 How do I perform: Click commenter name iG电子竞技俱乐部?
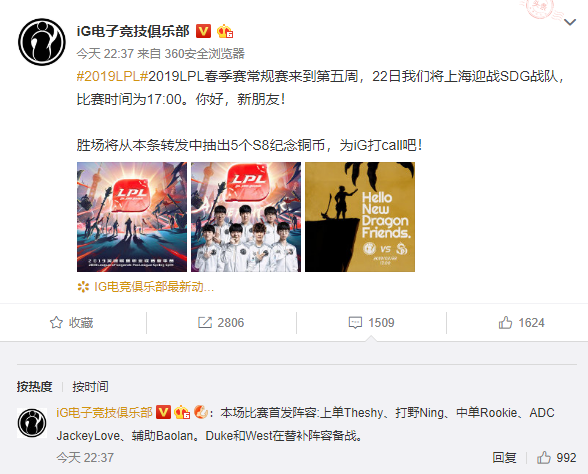104,412
